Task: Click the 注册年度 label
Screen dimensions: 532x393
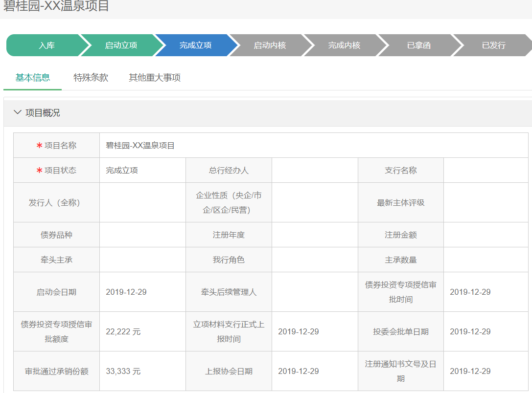Action: [229, 235]
